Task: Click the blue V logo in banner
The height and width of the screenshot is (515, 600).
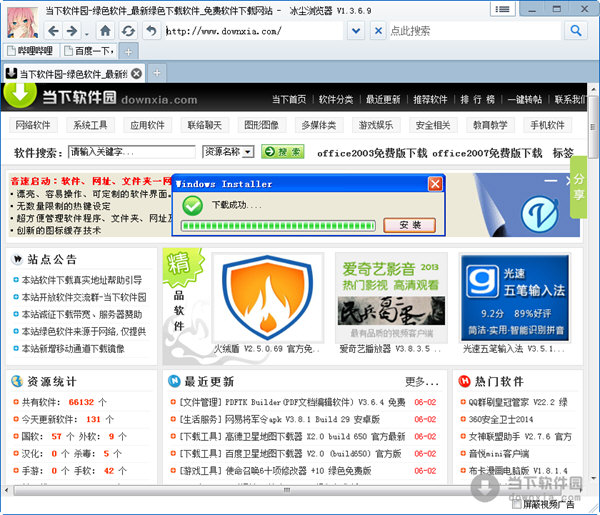Action: 540,214
